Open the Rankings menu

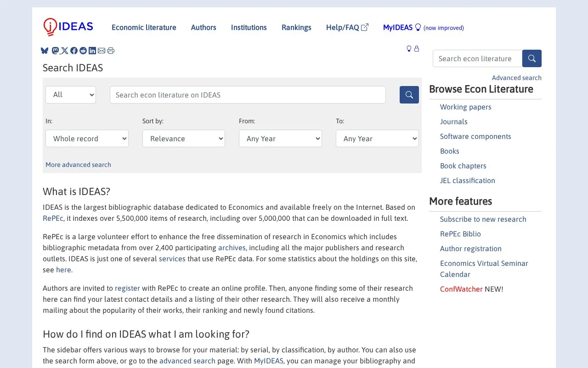[296, 28]
